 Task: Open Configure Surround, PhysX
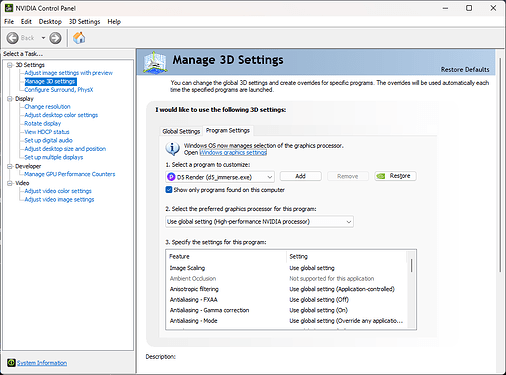point(59,90)
